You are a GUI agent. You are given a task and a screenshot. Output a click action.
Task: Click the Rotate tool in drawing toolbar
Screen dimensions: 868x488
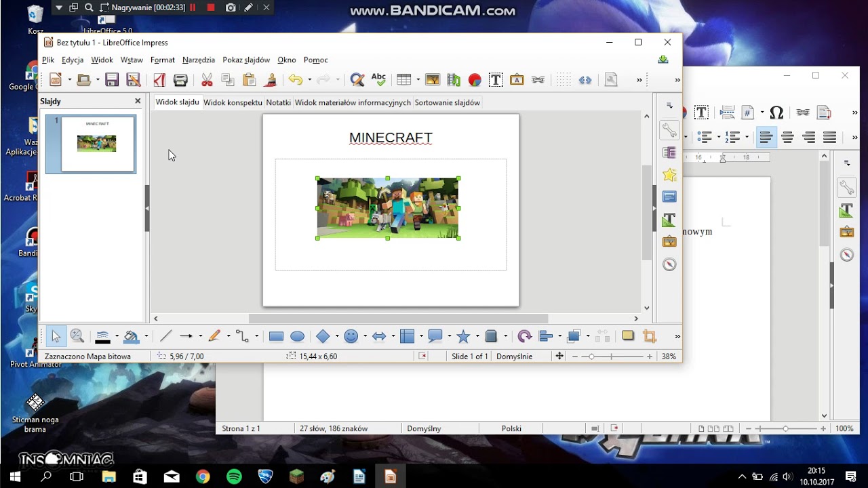[x=524, y=336]
